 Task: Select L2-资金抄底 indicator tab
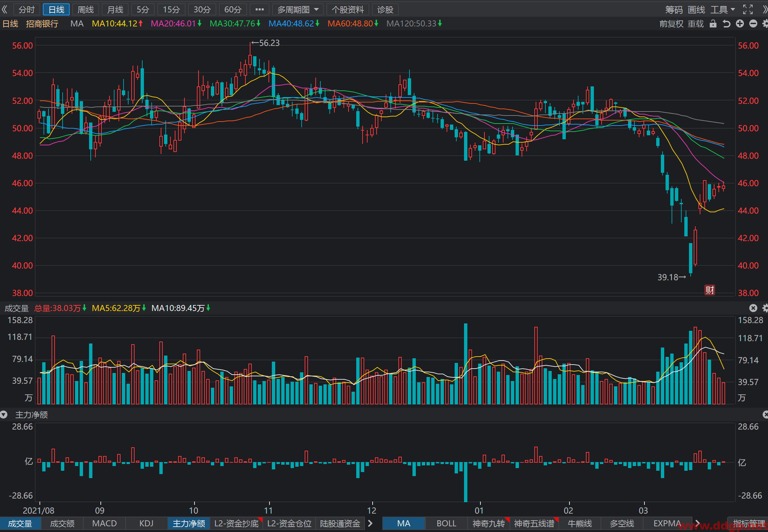tap(236, 523)
